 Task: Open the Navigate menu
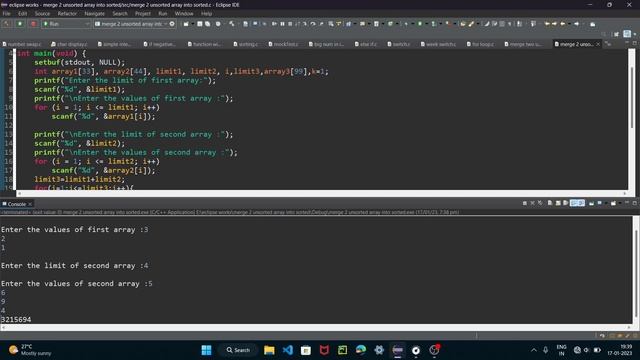(94, 13)
